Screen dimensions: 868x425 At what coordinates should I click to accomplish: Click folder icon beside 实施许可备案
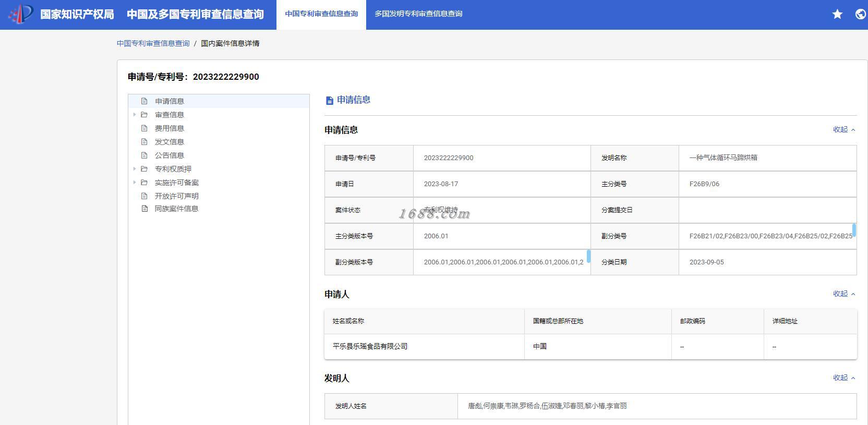pyautogui.click(x=144, y=183)
